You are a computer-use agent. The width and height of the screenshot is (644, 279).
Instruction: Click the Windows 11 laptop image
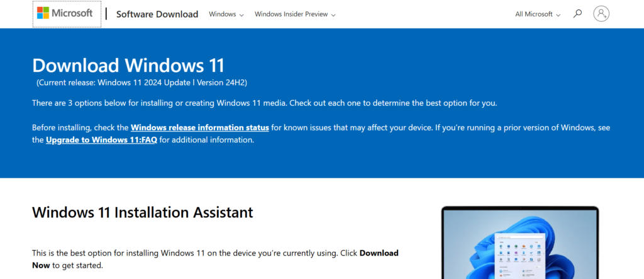520,242
